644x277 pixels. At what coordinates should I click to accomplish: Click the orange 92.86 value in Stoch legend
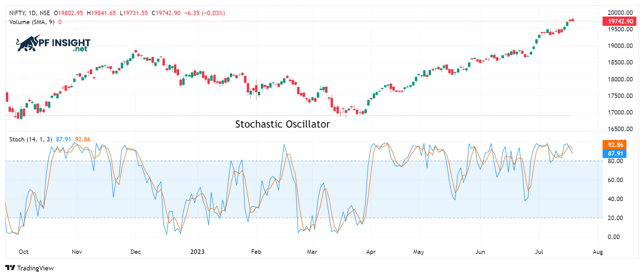click(82, 139)
